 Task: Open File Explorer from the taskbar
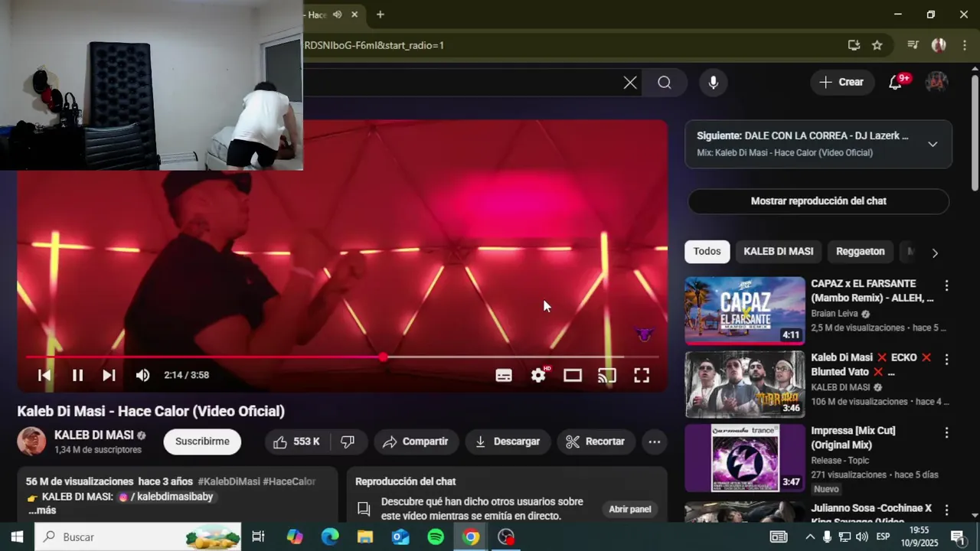tap(365, 537)
